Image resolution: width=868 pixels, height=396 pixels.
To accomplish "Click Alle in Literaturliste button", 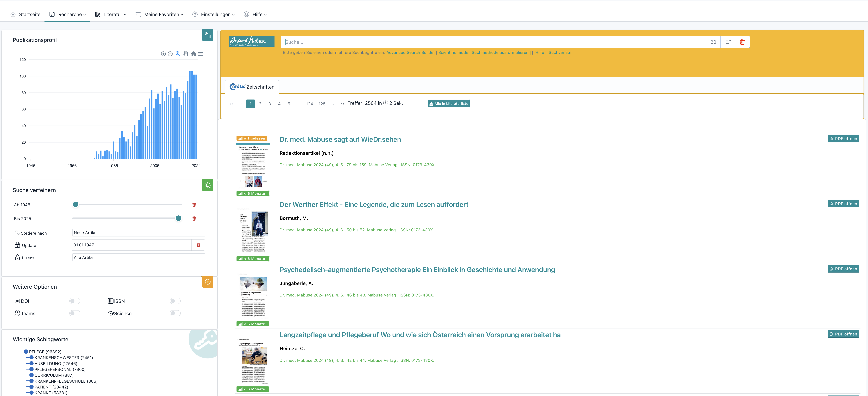I will [449, 104].
